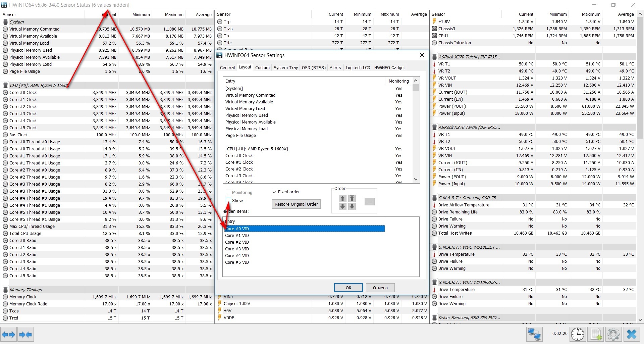Click the blue X close sensors button

click(631, 334)
